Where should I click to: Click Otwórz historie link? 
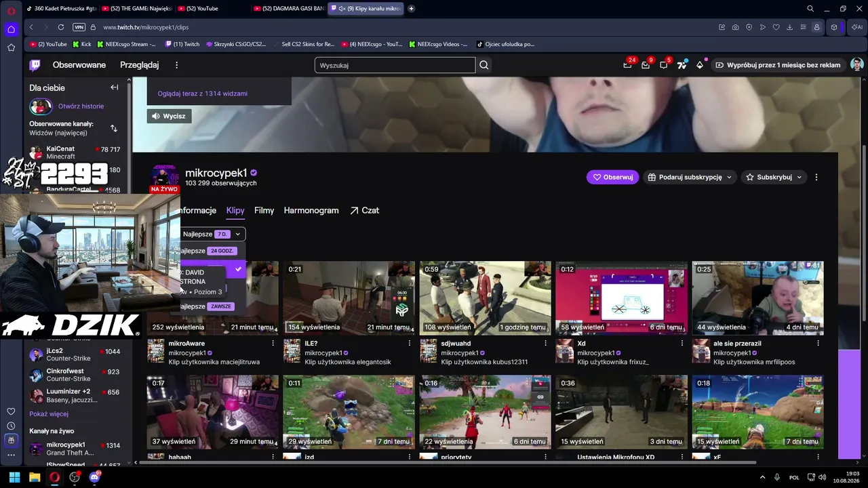coord(81,106)
